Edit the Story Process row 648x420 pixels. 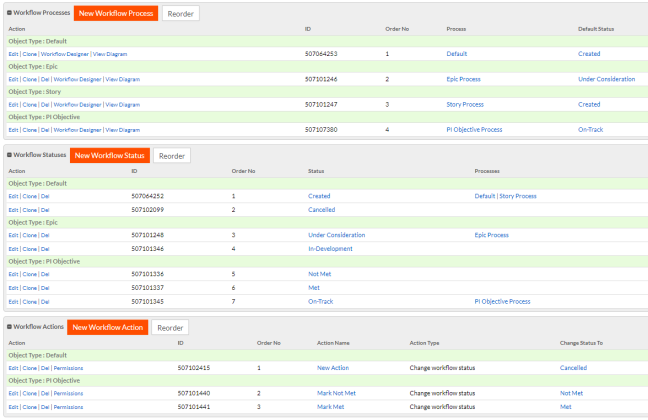pos(13,104)
